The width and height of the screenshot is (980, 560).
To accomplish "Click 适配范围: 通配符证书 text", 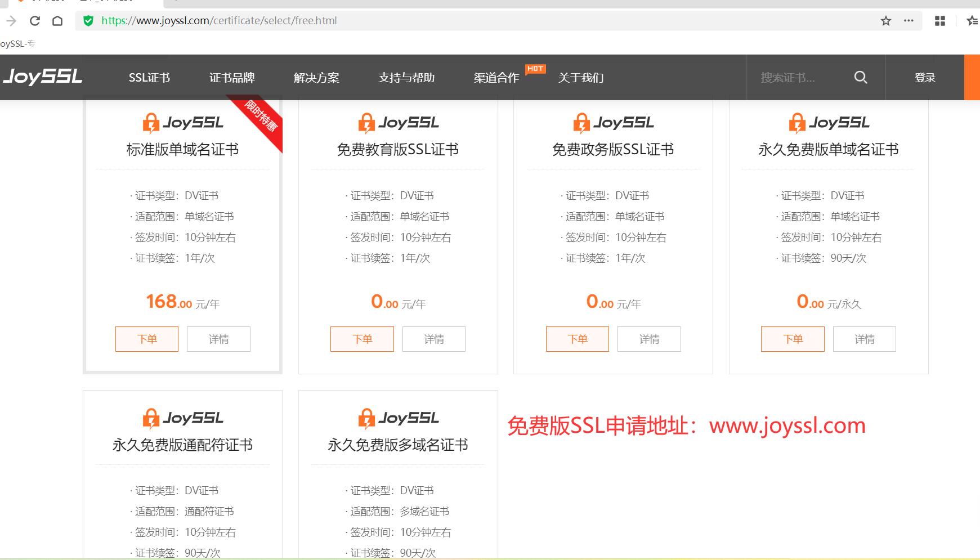I will point(184,512).
